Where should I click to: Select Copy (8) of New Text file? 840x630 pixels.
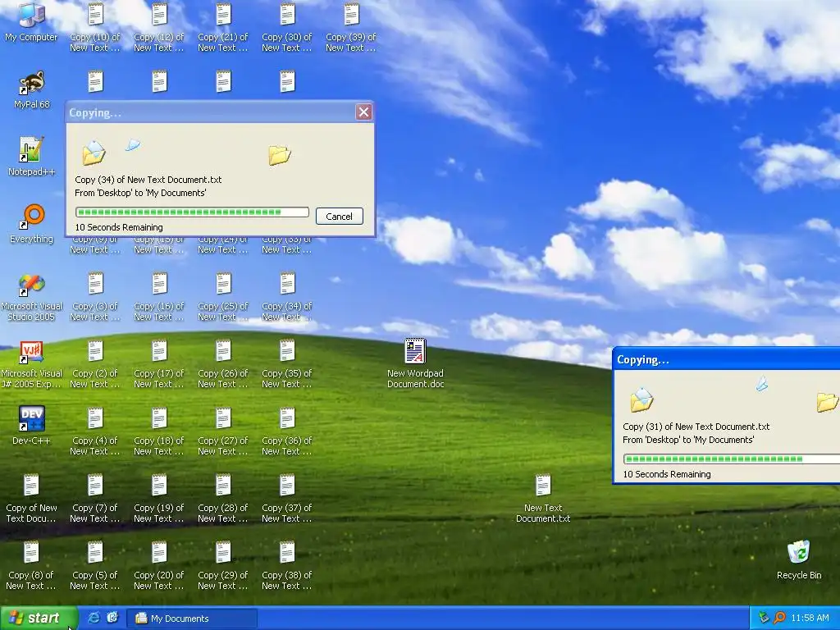coord(31,565)
